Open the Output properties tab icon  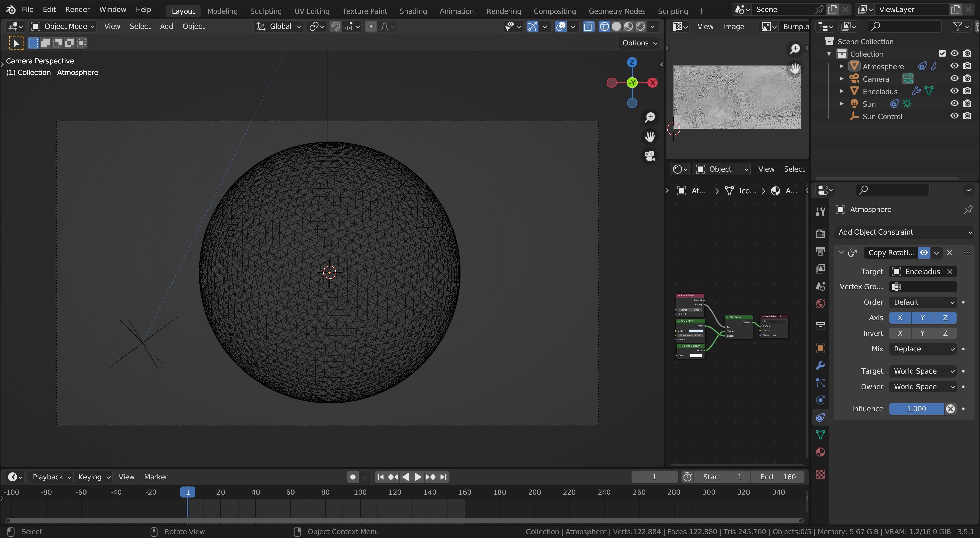coord(820,251)
